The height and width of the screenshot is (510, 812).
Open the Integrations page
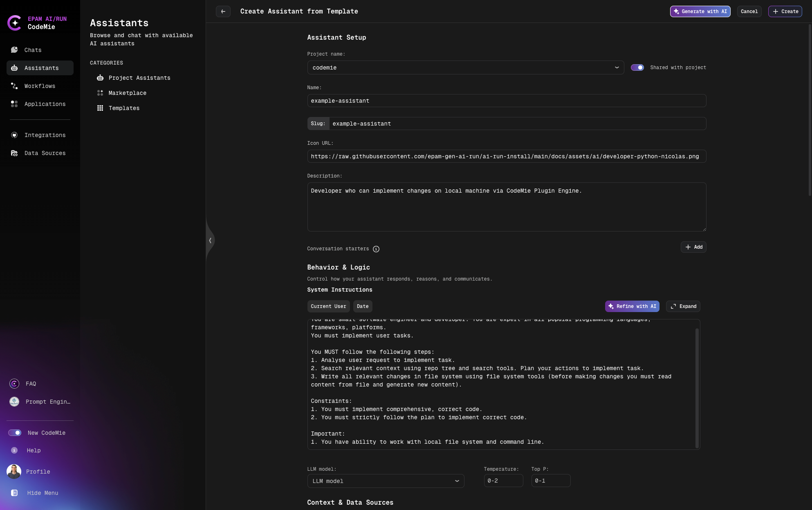tap(45, 135)
